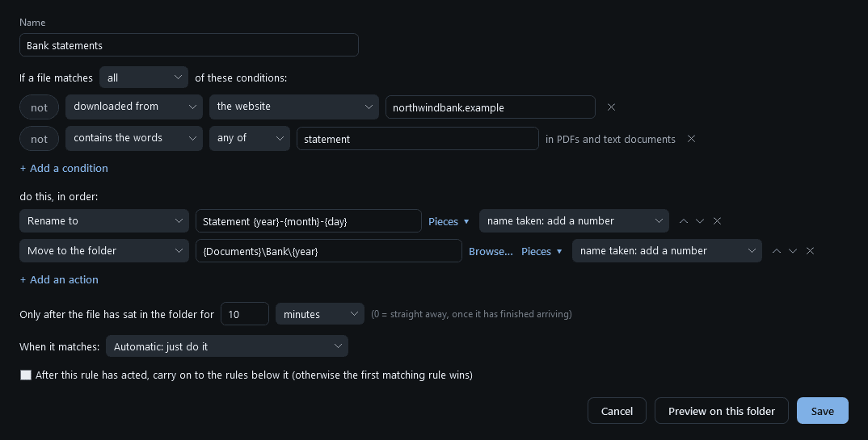Open the name taken dropdown for the Rename action
The width and height of the screenshot is (868, 440).
[x=574, y=221]
